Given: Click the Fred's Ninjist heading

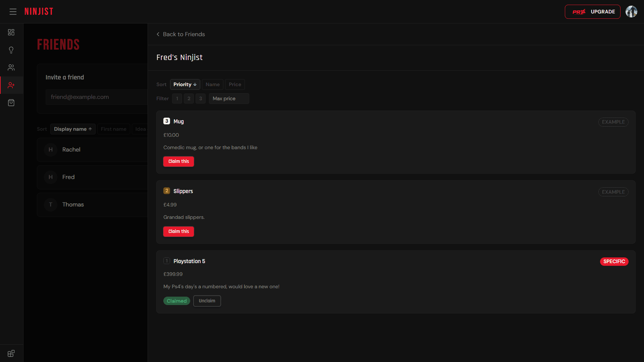Looking at the screenshot, I should pyautogui.click(x=179, y=57).
